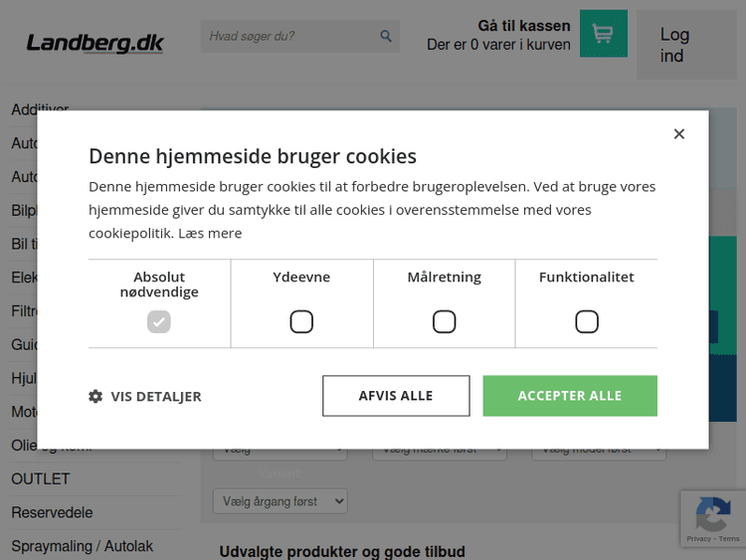746x560 pixels.
Task: Open the Læs mere cookie policy link
Action: (x=210, y=233)
